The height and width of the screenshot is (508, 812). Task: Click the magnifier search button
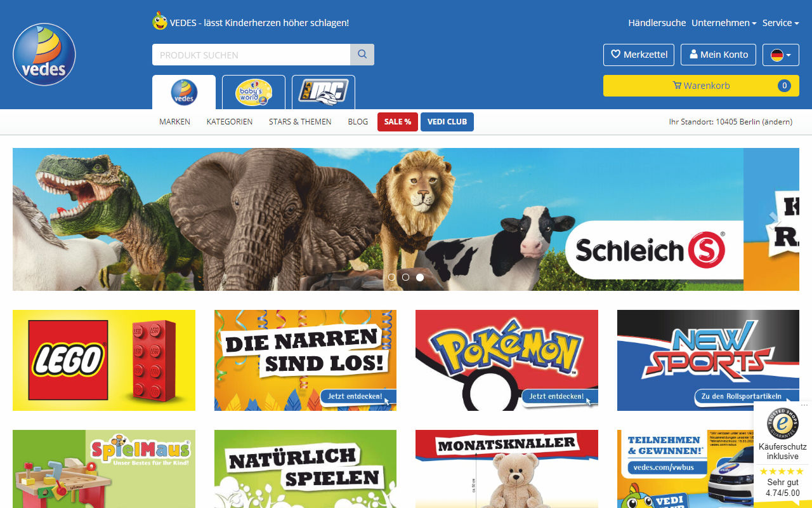(362, 55)
